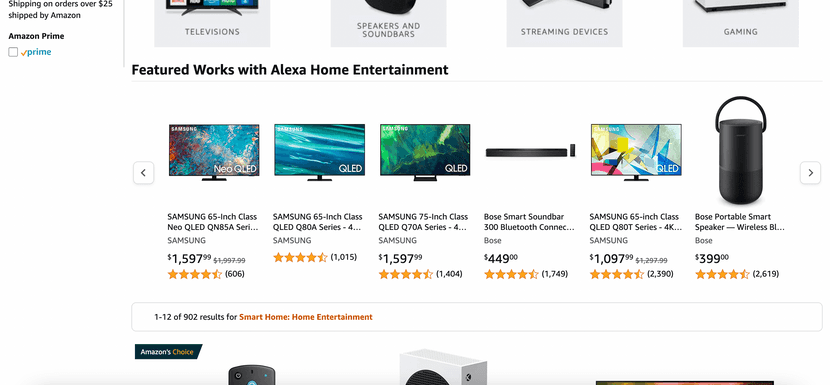
Task: View the 2,619 reviews star rating
Action: pyautogui.click(x=722, y=274)
